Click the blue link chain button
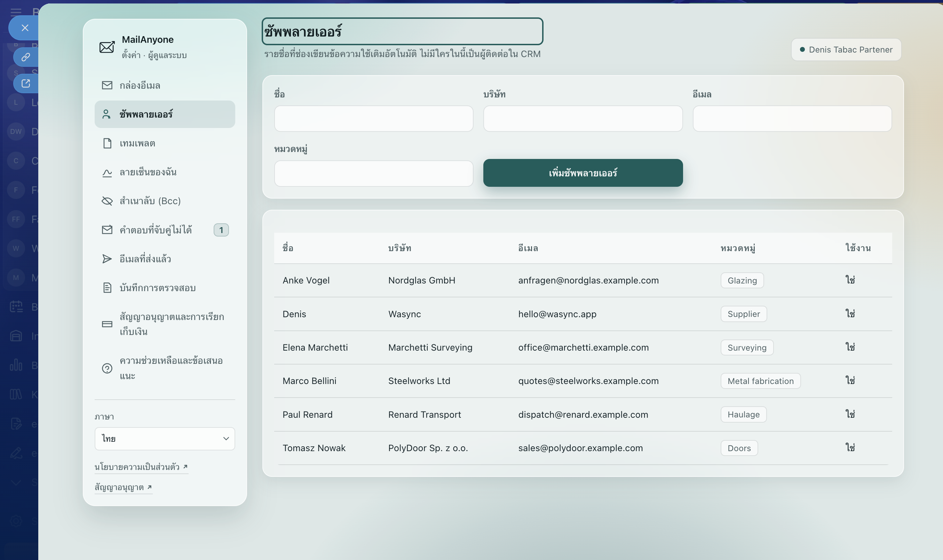Viewport: 943px width, 560px height. coord(26,57)
